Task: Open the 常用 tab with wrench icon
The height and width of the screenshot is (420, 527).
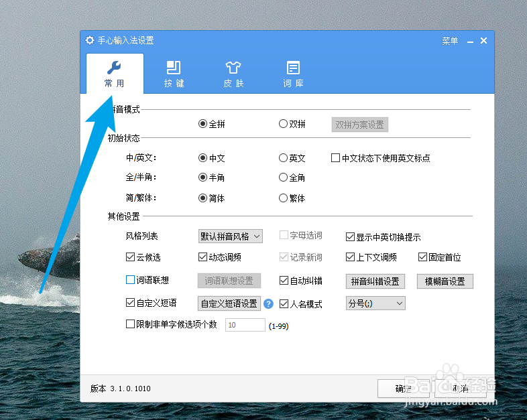Action: 115,74
